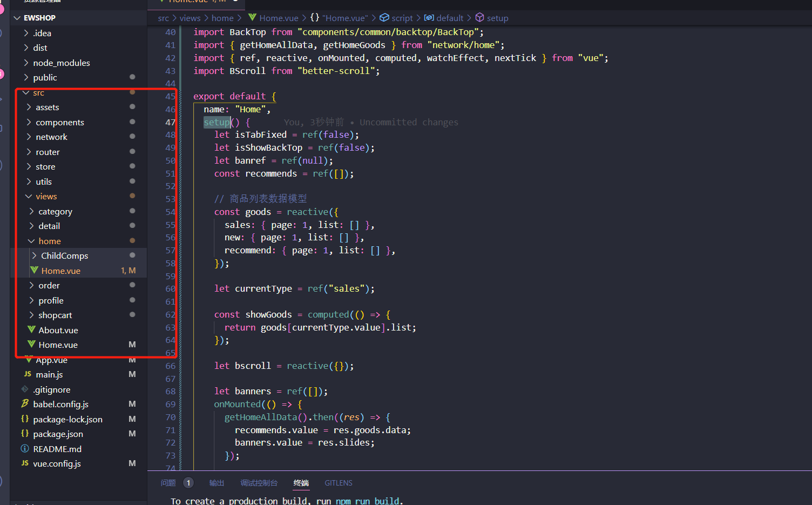Collapse the src folder
The height and width of the screenshot is (505, 812).
38,93
